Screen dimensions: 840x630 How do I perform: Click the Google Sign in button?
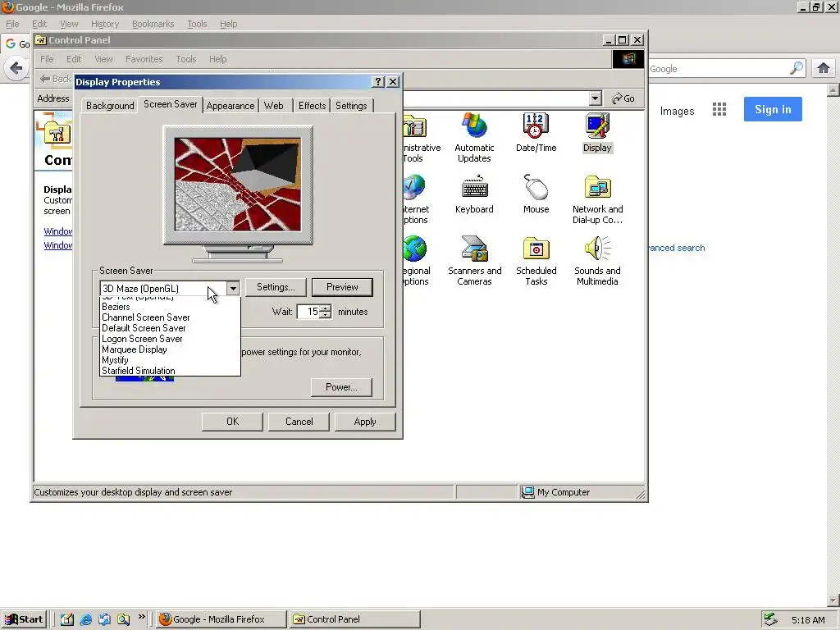coord(773,109)
